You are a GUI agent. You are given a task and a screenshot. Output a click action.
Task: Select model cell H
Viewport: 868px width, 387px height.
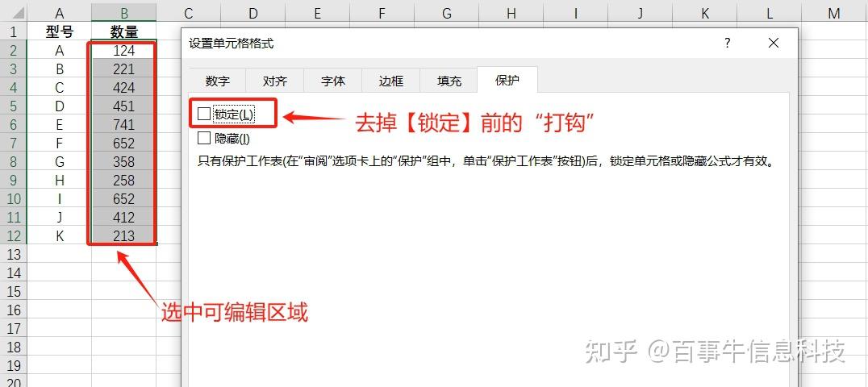(59, 181)
